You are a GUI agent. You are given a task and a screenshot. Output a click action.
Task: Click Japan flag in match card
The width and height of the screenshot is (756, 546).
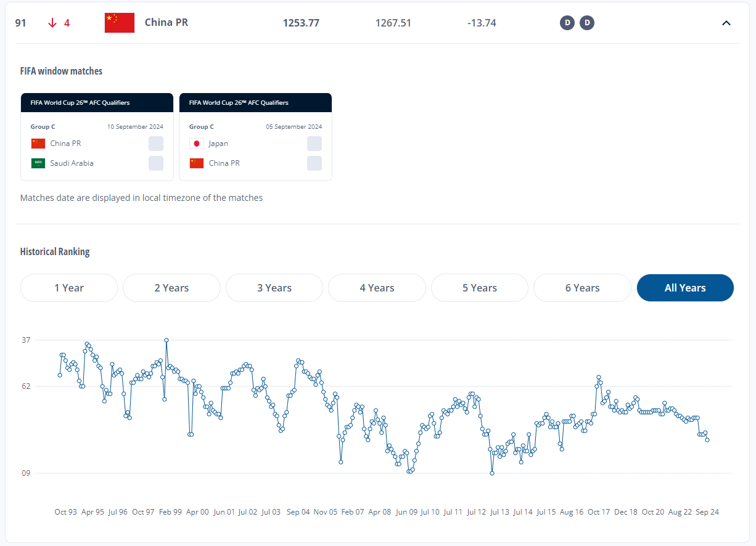pos(197,144)
